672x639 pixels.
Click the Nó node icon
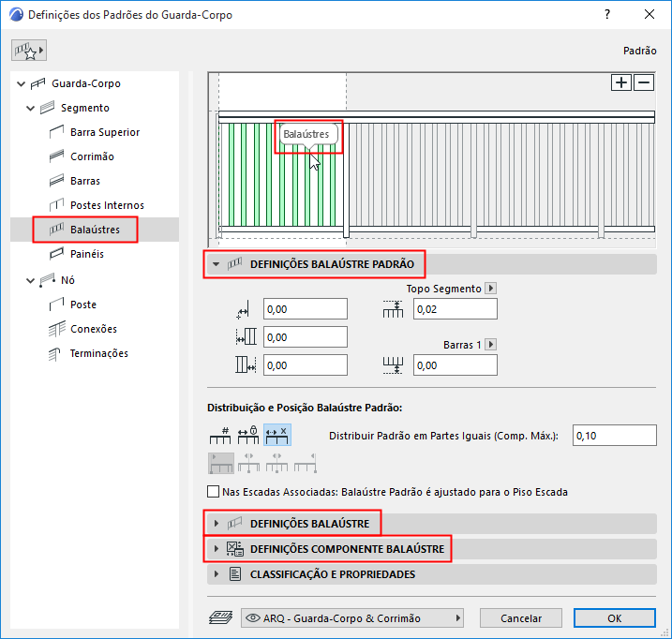(x=47, y=280)
